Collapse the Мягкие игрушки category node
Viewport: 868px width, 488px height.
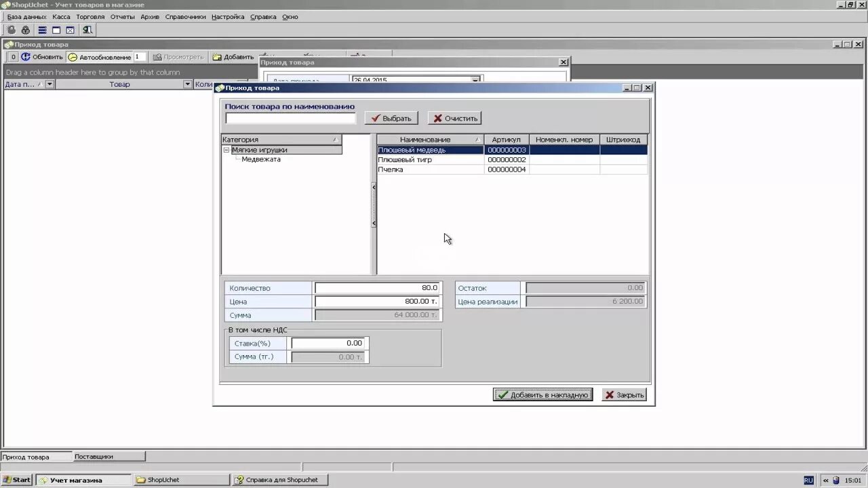(226, 150)
